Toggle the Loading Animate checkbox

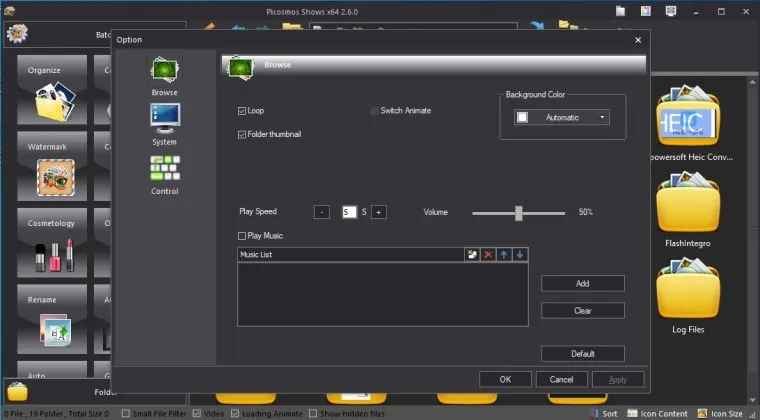pyautogui.click(x=235, y=414)
